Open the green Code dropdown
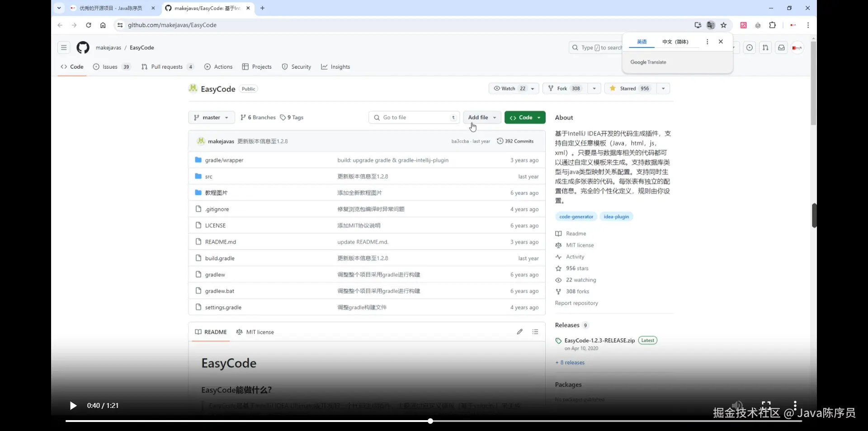Viewport: 868px width, 431px height. coord(525,118)
